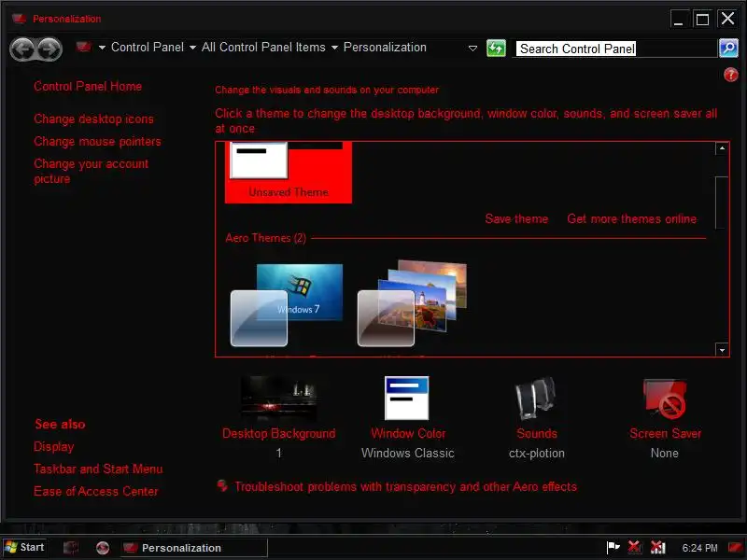Click Troubleshoot problems with transparency link

405,486
